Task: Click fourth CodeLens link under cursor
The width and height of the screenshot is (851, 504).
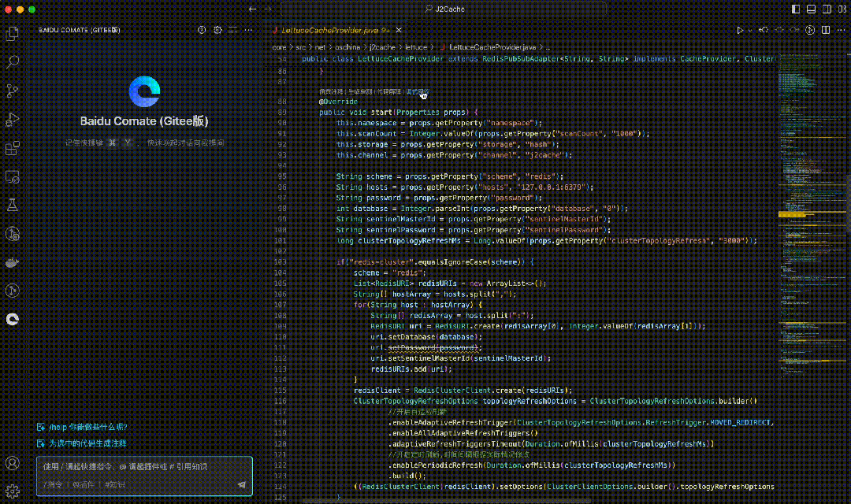Action: coord(418,91)
